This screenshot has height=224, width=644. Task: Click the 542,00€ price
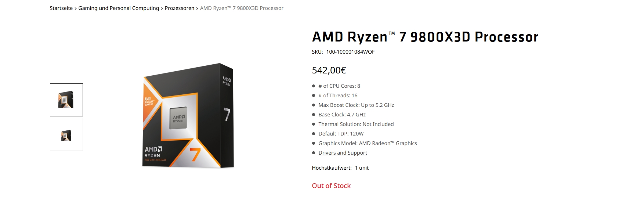(x=329, y=70)
